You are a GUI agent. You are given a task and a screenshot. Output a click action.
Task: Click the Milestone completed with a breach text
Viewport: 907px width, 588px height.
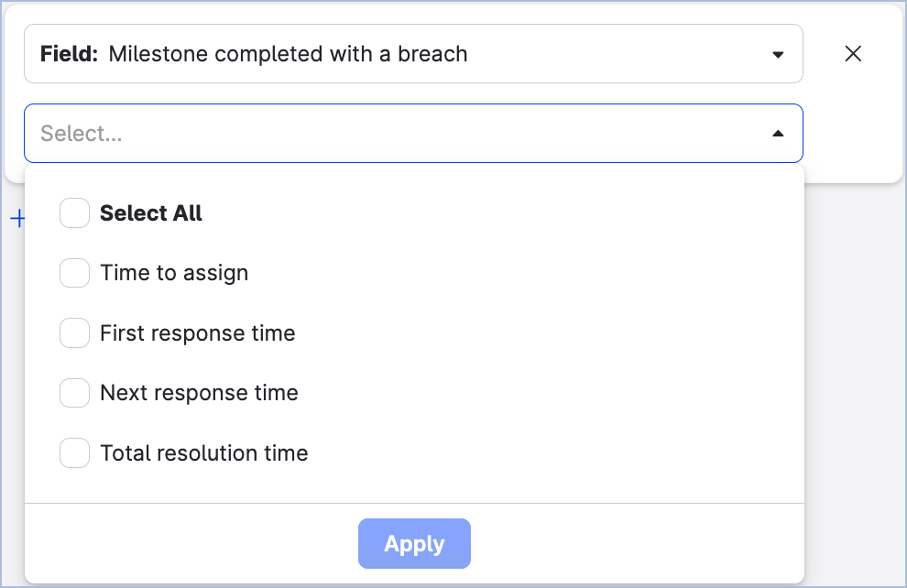288,54
